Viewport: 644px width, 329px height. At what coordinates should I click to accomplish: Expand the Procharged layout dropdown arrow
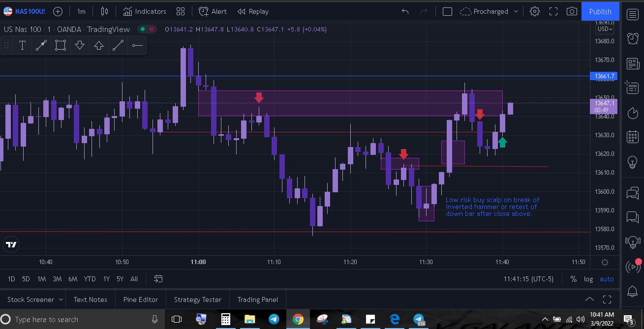coord(516,11)
